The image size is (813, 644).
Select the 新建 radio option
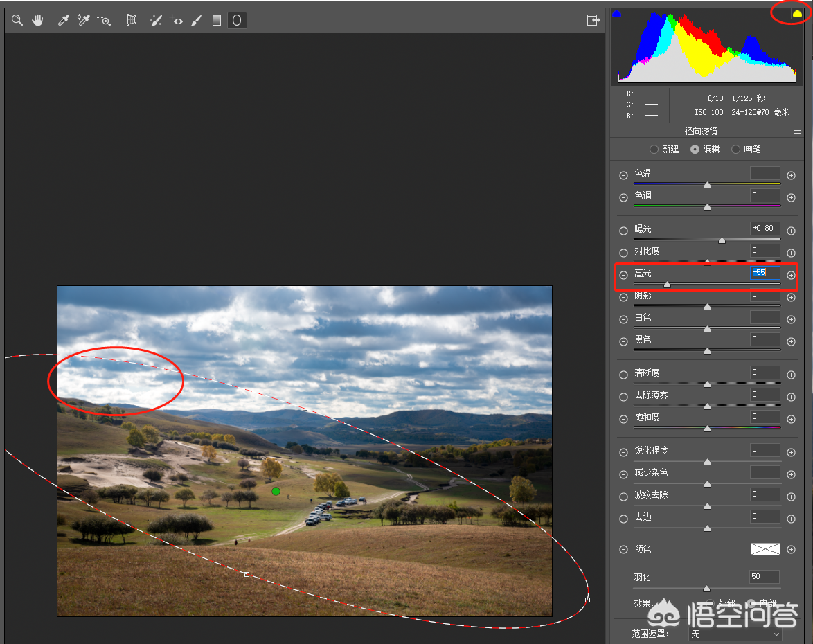[664, 150]
